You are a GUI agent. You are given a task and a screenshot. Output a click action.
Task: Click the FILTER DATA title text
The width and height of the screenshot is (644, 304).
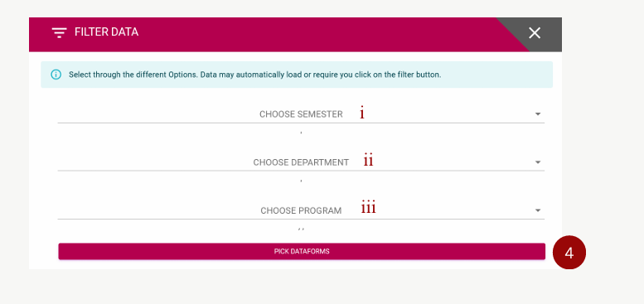pos(106,32)
